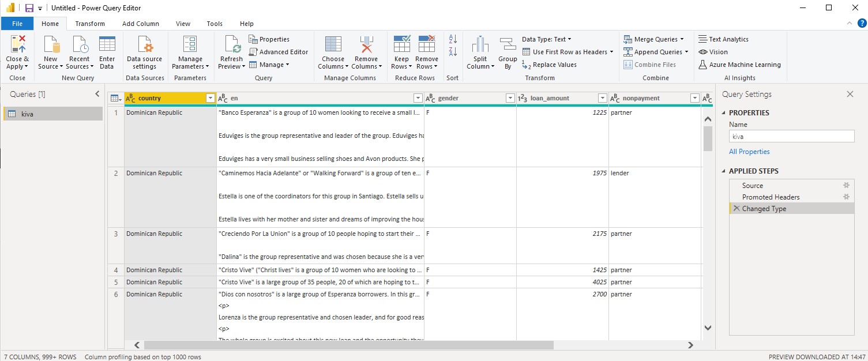This screenshot has width=868, height=361.
Task: Open the Split Column menu
Action: pyautogui.click(x=480, y=52)
